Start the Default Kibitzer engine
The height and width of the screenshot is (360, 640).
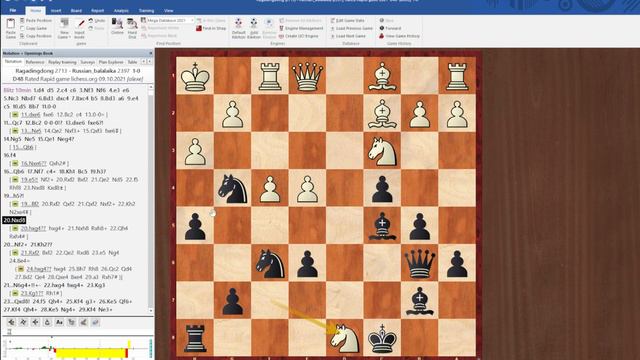click(x=238, y=28)
